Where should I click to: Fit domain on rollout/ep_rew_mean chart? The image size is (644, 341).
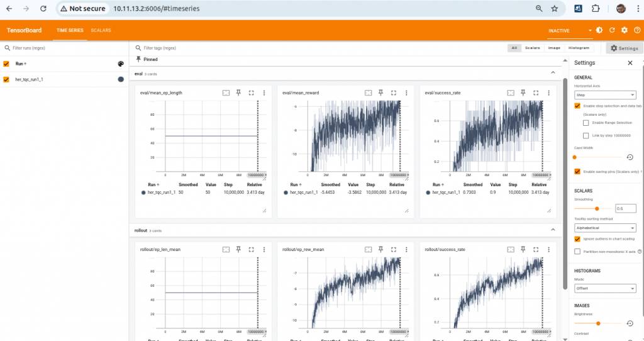click(x=369, y=249)
